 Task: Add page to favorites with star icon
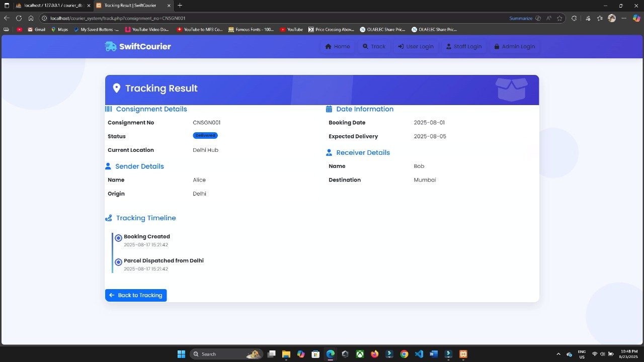[x=559, y=18]
